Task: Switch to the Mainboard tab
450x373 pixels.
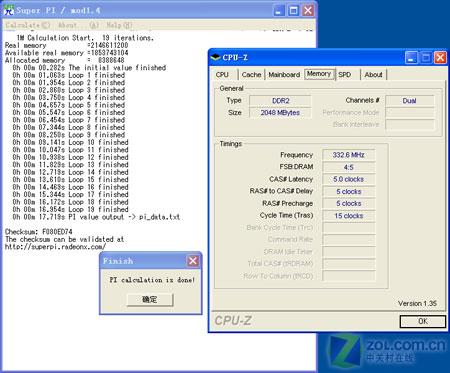Action: [284, 75]
